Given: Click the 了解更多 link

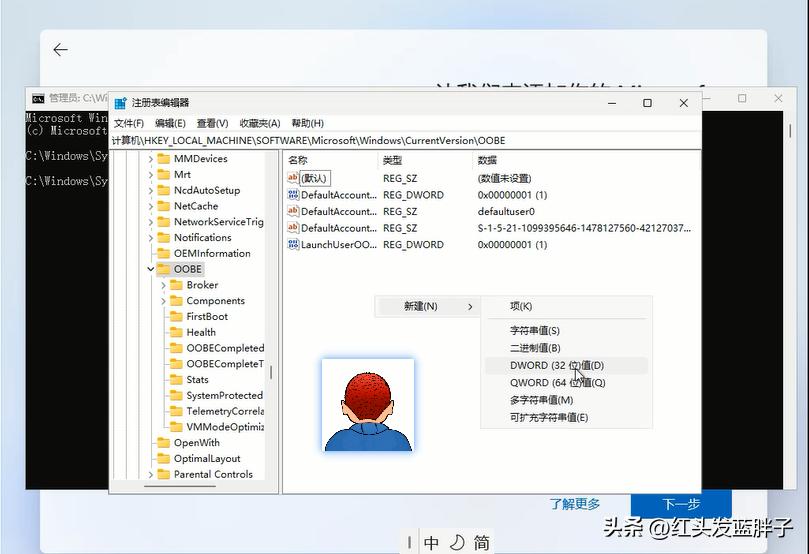Looking at the screenshot, I should (x=575, y=504).
